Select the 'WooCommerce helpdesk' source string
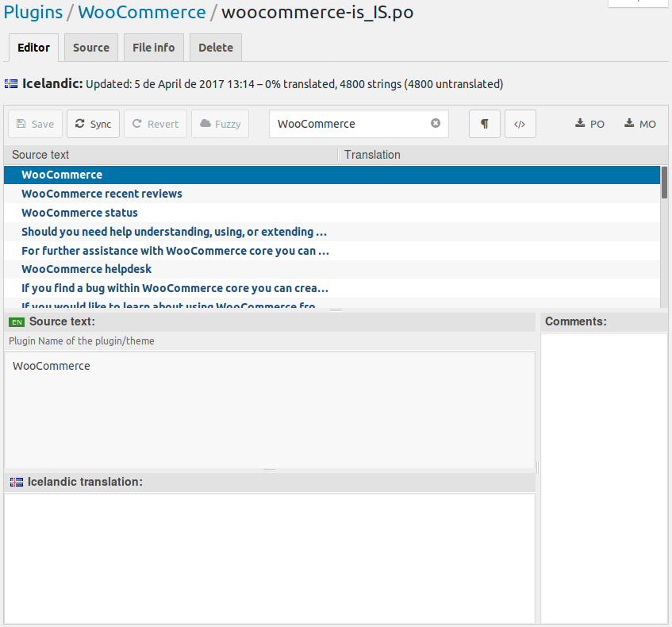672x627 pixels. point(86,269)
